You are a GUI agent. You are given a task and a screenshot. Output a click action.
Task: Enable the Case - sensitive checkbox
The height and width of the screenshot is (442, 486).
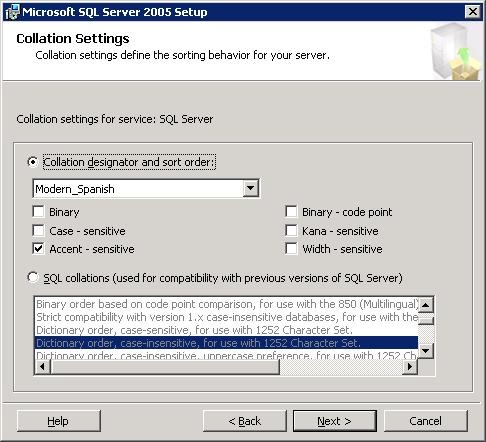pos(38,231)
